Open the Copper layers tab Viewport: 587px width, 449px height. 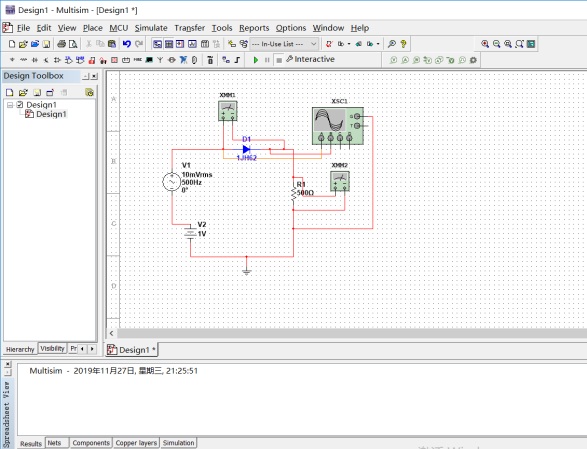pos(136,443)
